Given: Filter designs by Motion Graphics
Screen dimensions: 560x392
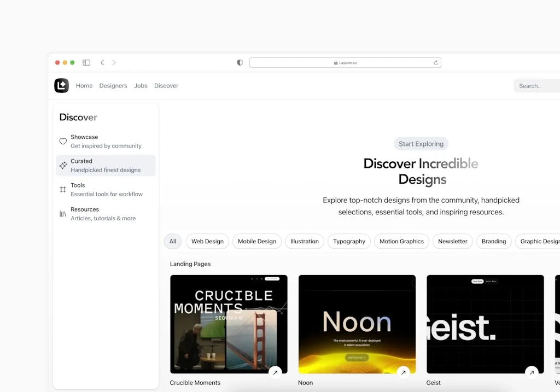Looking at the screenshot, I should [401, 242].
